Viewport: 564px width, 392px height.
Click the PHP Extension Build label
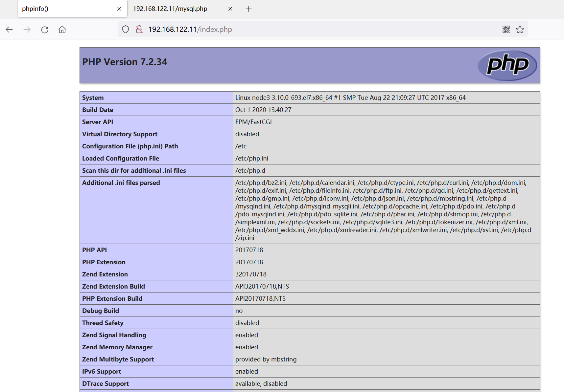tap(112, 298)
